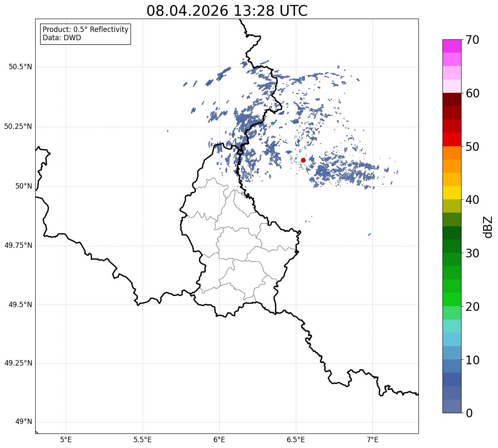Image resolution: width=498 pixels, height=448 pixels.
Task: Click the Product 0.5° Reflectivity info box
Action: [85, 34]
